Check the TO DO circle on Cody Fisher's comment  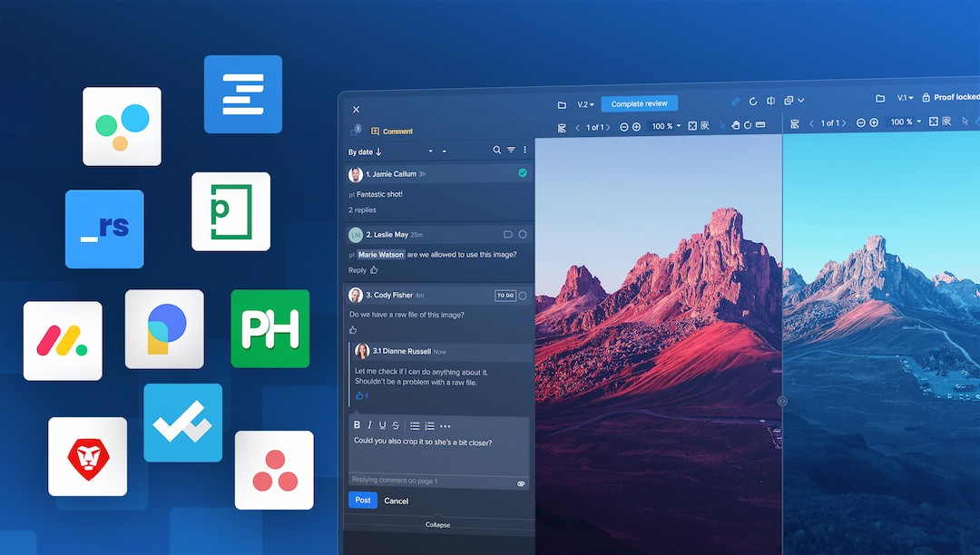[x=523, y=294]
